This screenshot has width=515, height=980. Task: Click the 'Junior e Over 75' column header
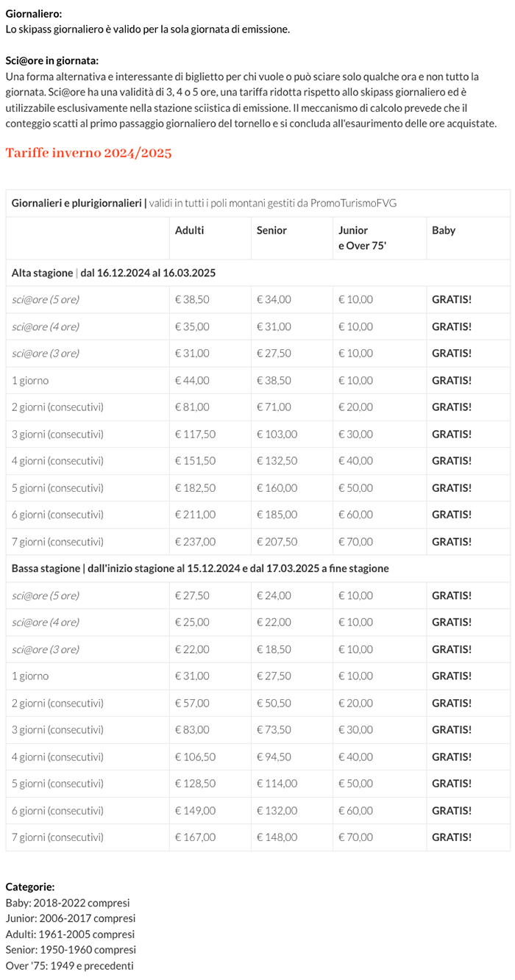pyautogui.click(x=362, y=237)
